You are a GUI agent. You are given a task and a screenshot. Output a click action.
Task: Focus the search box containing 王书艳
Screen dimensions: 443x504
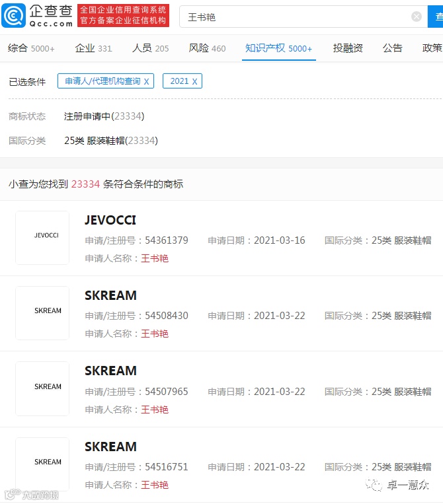303,17
